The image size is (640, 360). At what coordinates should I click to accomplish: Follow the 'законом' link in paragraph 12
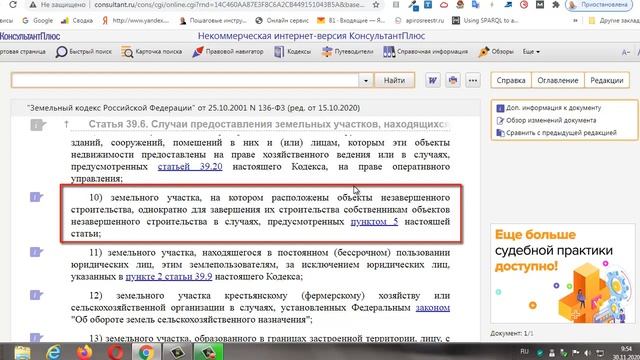pos(433,307)
